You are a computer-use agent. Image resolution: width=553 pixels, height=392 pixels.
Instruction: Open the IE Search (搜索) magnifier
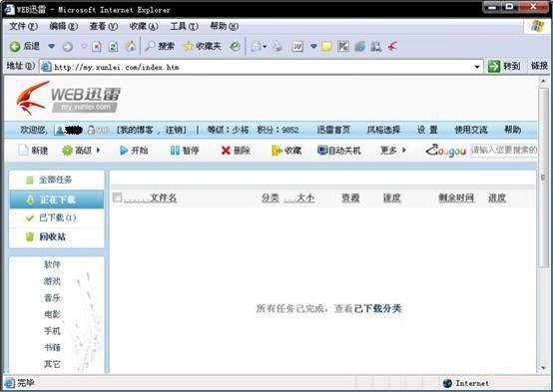[x=160, y=46]
